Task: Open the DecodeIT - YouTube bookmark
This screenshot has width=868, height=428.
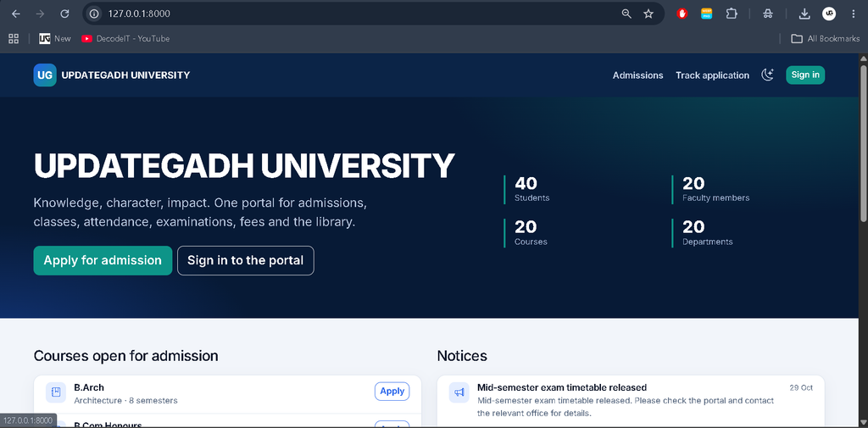Action: coord(125,38)
